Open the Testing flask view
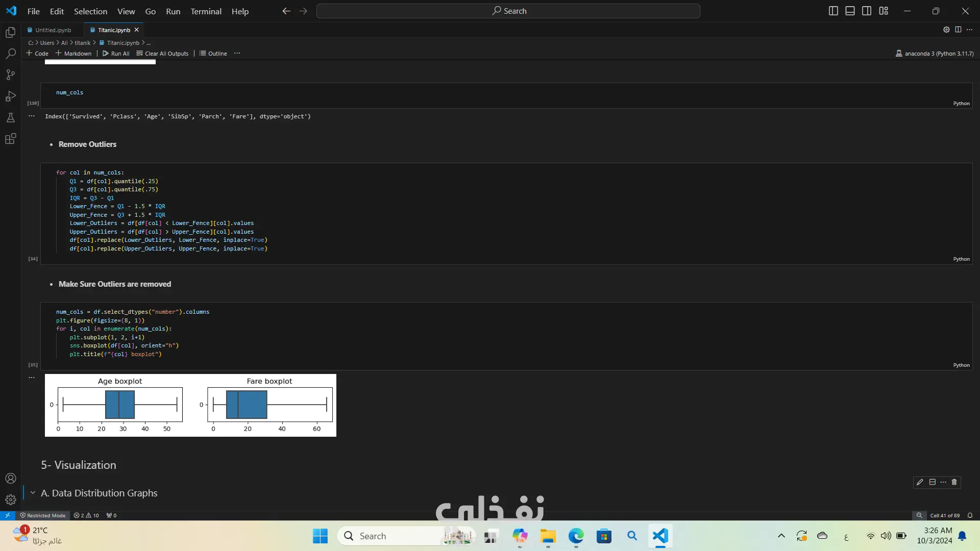The width and height of the screenshot is (980, 551). [10, 118]
